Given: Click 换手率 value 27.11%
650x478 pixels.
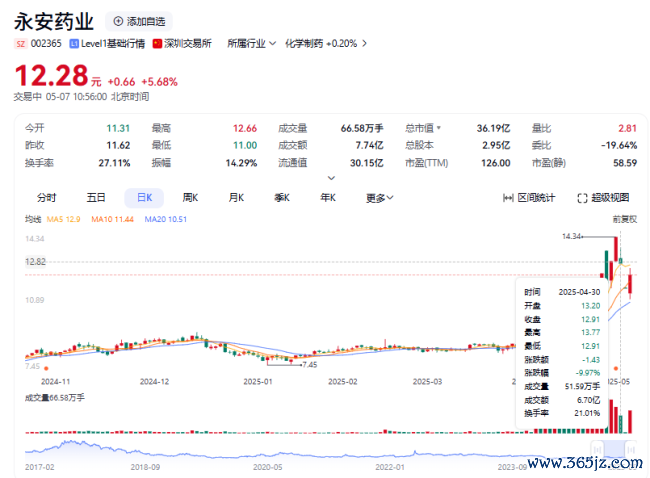Looking at the screenshot, I should pos(114,163).
